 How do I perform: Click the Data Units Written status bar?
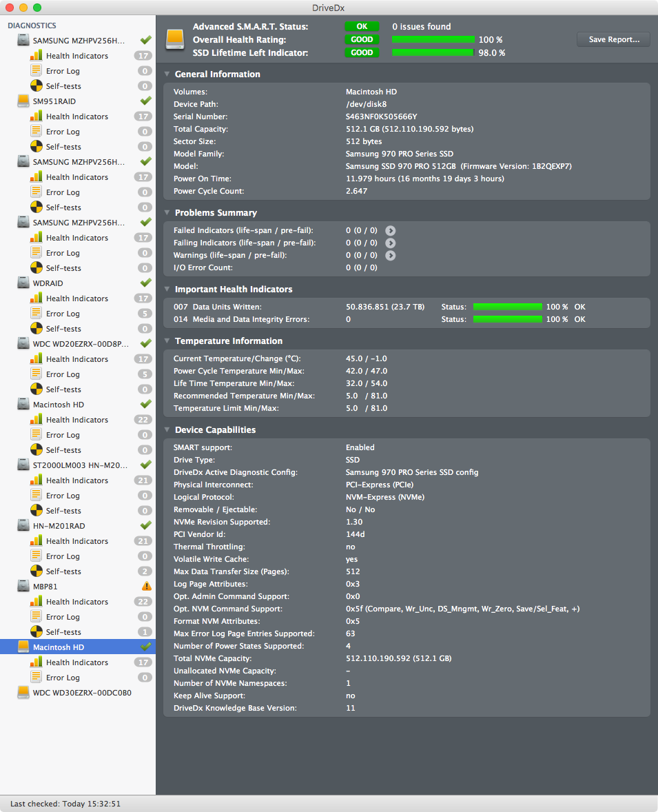point(507,307)
